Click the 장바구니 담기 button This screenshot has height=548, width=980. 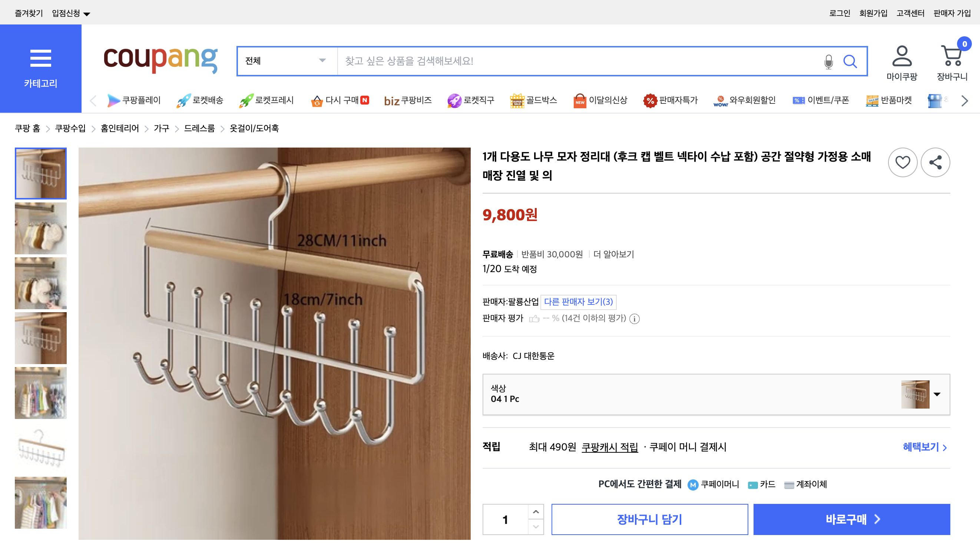point(650,519)
